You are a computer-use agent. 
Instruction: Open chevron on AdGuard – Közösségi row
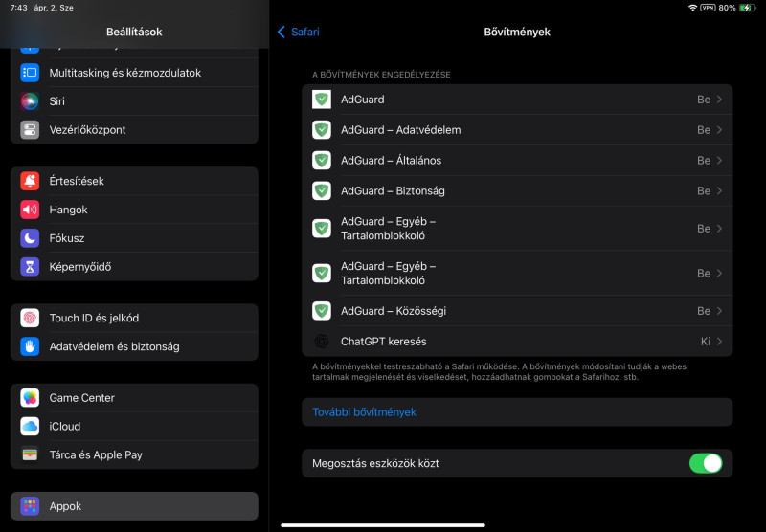719,311
